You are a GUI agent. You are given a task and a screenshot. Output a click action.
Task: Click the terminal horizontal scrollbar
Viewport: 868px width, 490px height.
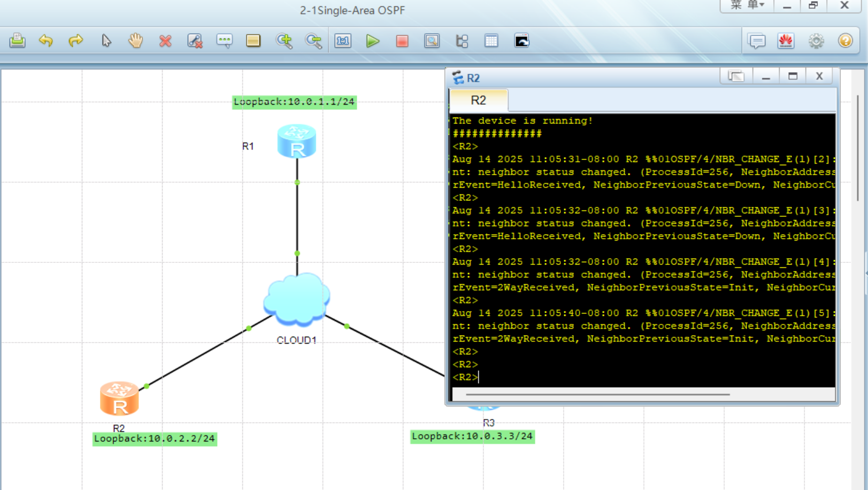(597, 394)
